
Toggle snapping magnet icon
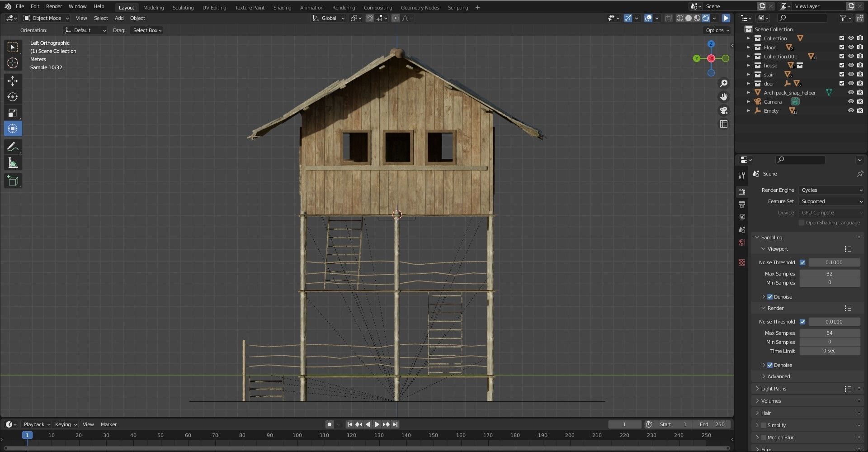coord(369,18)
